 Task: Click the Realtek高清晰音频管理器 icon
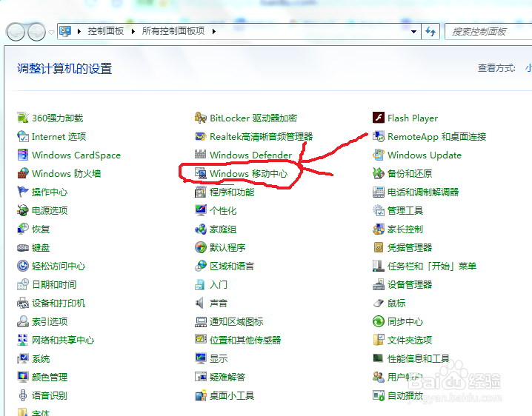tap(201, 136)
